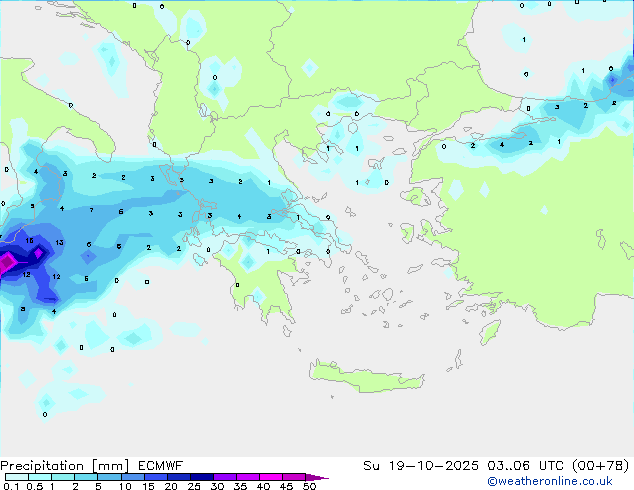This screenshot has width=634, height=490.
Task: Click the '50' legend scale label
Action: click(x=309, y=486)
